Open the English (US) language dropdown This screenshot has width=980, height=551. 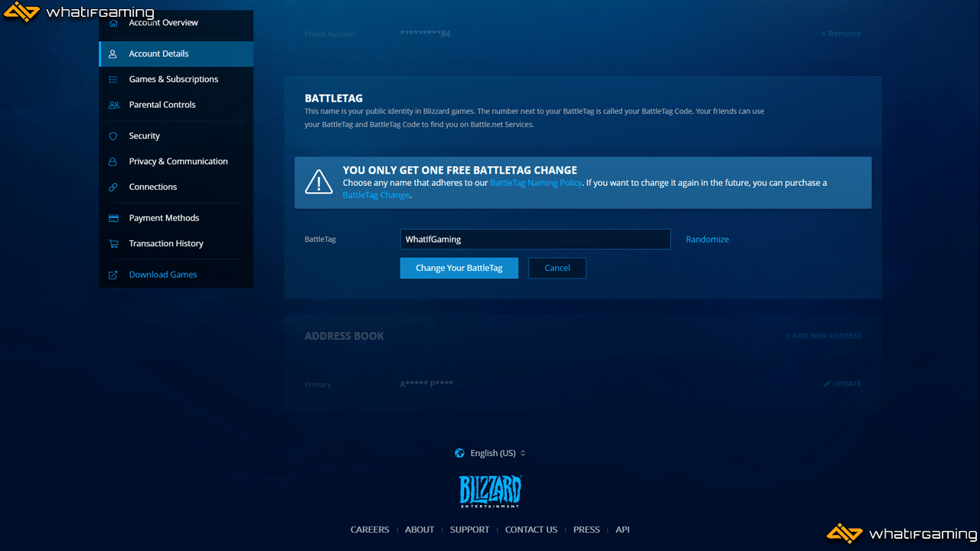click(x=490, y=453)
